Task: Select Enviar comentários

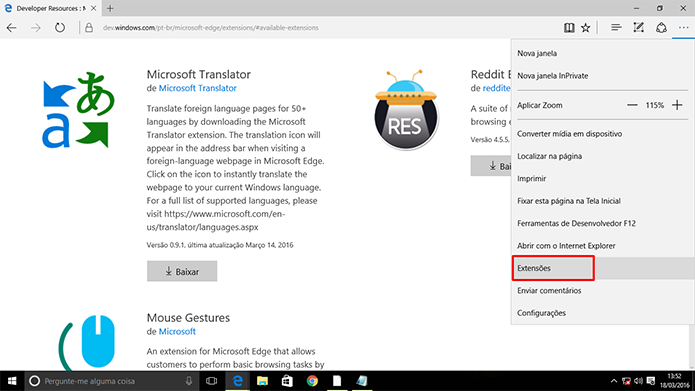Action: click(603, 290)
